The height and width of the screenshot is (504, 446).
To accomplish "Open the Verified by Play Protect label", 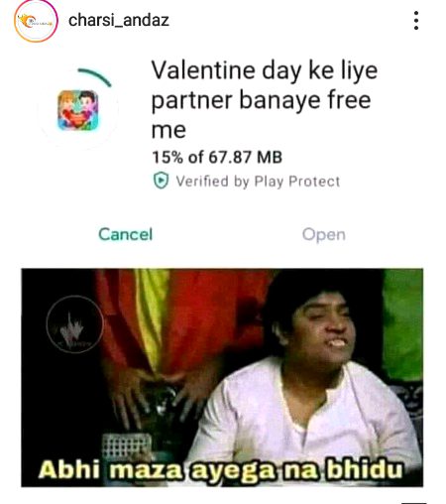I will (258, 182).
